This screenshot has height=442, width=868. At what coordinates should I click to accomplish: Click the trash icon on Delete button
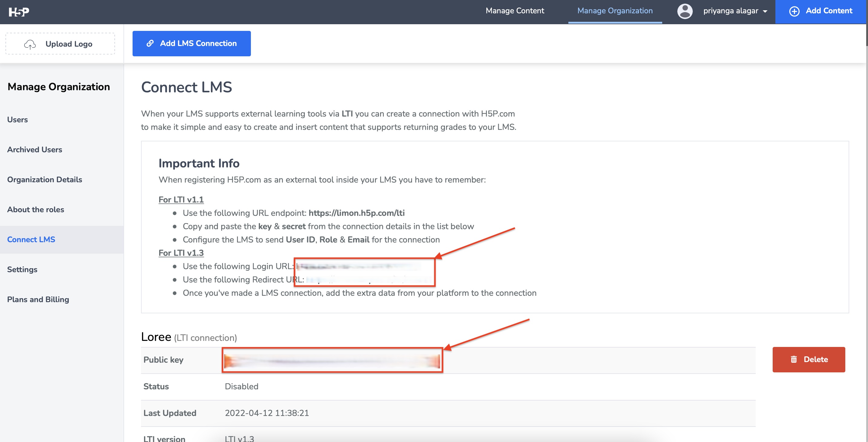[x=794, y=359]
